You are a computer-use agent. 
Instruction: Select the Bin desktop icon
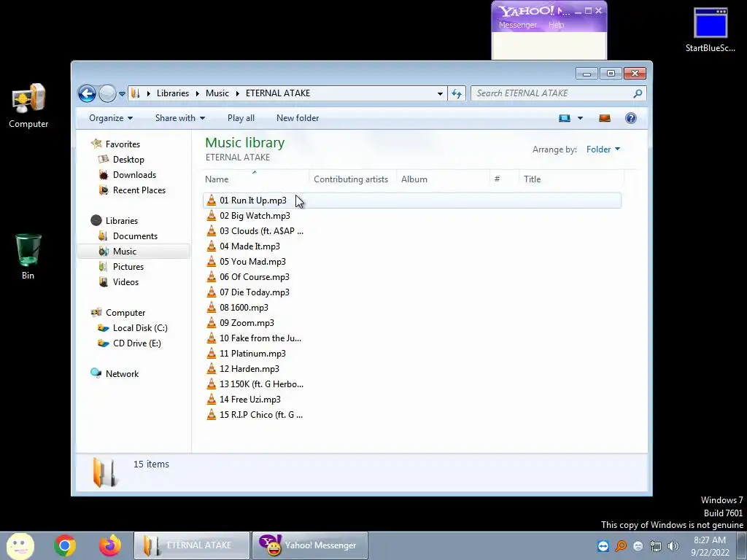pyautogui.click(x=28, y=257)
